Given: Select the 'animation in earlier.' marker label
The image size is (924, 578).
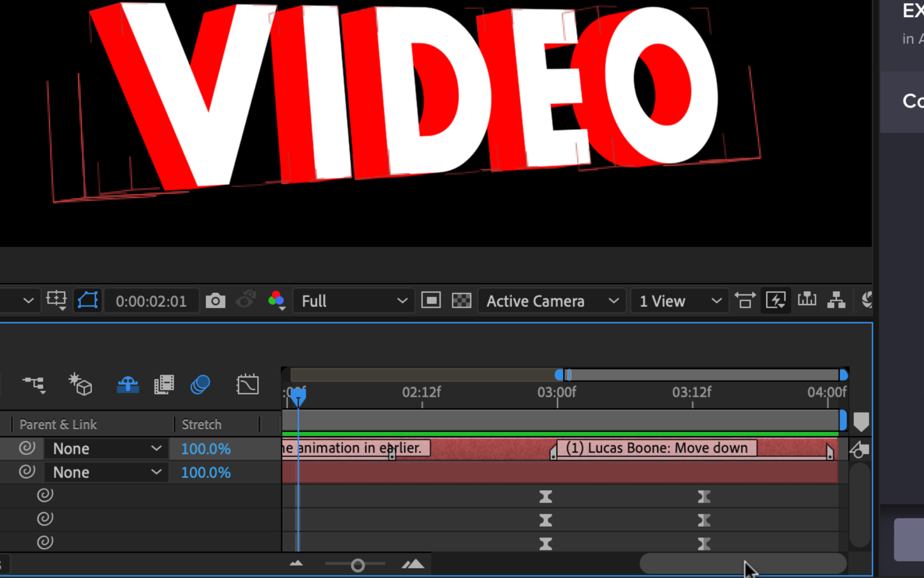Looking at the screenshot, I should click(x=356, y=448).
